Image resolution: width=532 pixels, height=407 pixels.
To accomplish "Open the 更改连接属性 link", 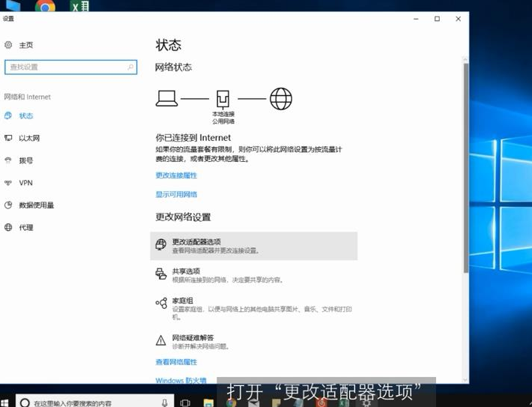I will tap(176, 175).
